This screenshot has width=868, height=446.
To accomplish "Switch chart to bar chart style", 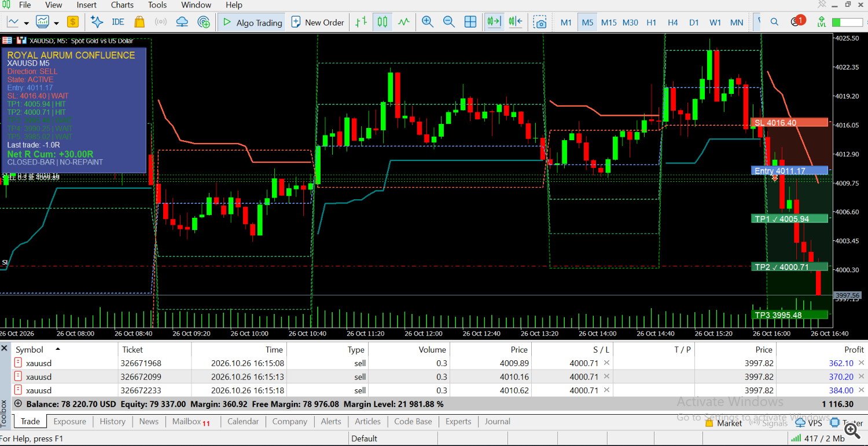I will (361, 22).
